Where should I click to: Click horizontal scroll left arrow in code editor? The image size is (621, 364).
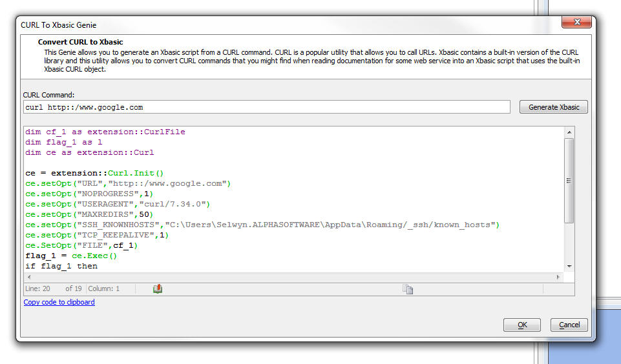tap(29, 277)
